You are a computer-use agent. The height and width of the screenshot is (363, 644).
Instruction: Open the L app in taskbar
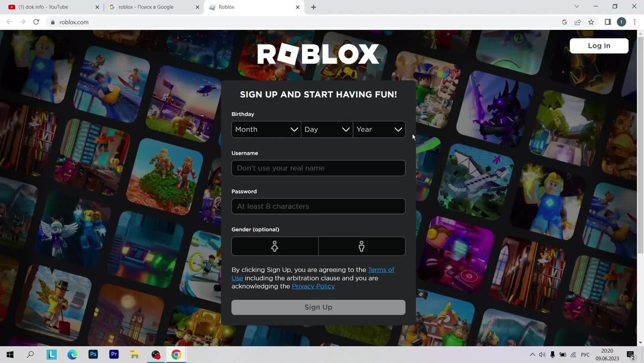click(x=51, y=355)
